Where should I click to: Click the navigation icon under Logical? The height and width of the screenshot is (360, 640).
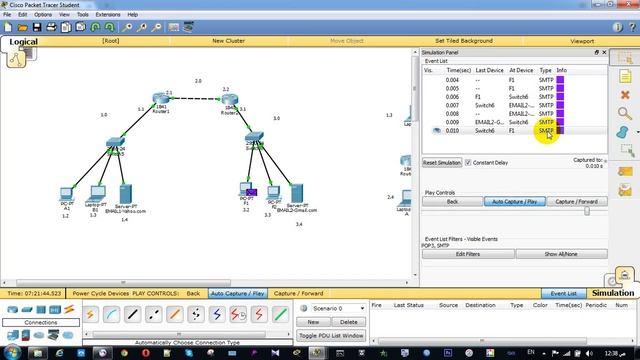[x=16, y=60]
